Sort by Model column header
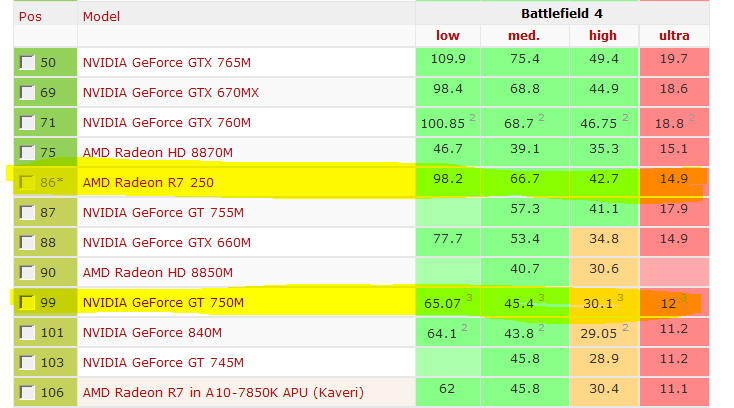Viewport: 734px width, 408px height. point(101,16)
